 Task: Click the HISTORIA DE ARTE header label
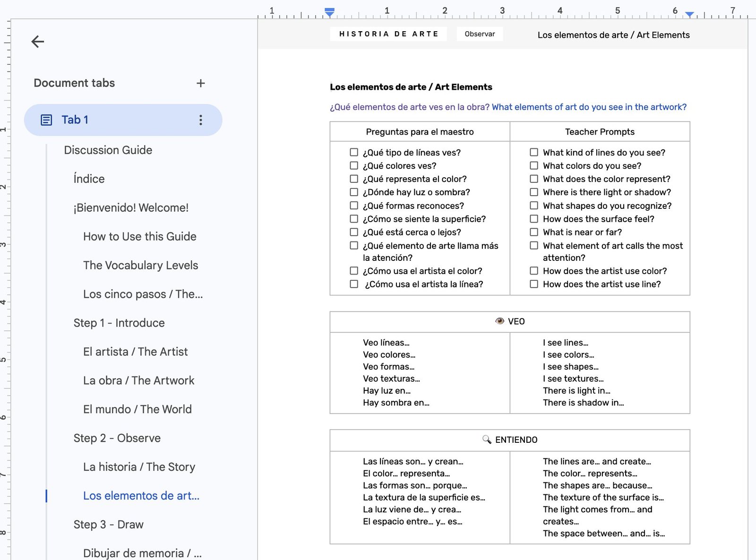coord(388,34)
